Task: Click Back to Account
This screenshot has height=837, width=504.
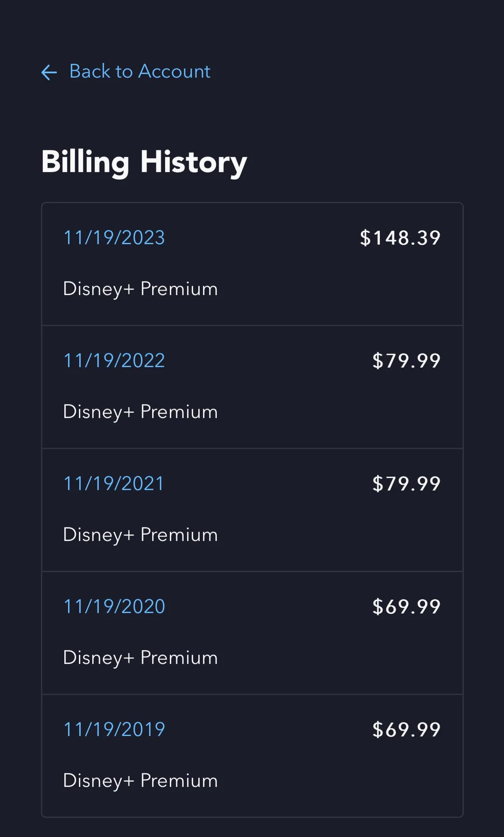Action: coord(140,71)
